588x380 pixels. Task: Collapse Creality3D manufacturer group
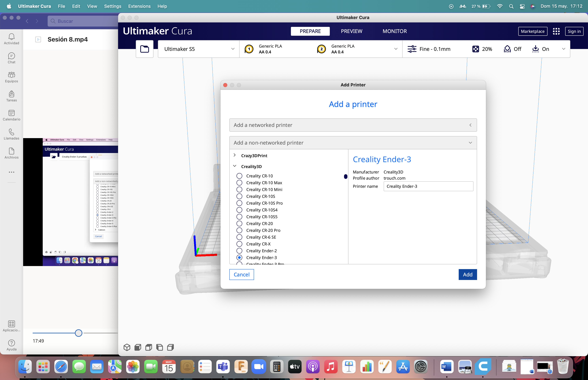pyautogui.click(x=234, y=166)
